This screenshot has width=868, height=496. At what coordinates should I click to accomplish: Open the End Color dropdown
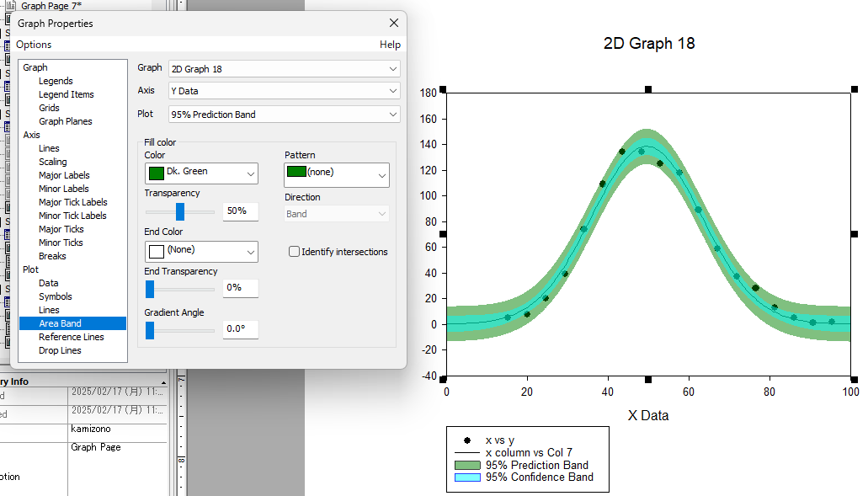tap(201, 251)
